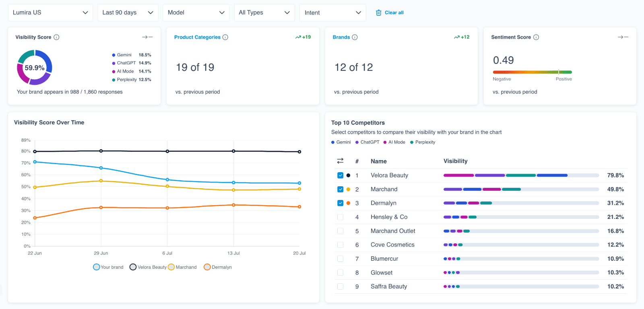
Task: Click the ChatGPT legend in competitors panel
Action: [x=367, y=142]
